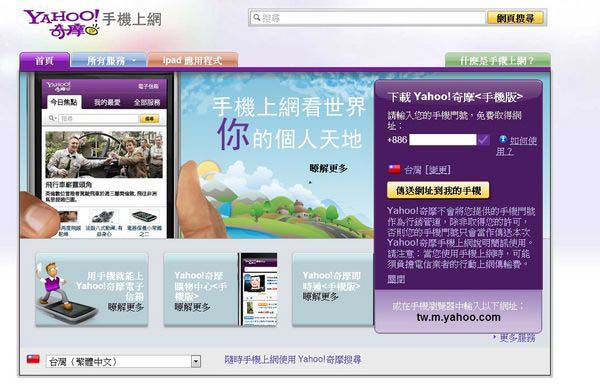Select the 首頁 tab
The image size is (600, 388).
coord(44,60)
